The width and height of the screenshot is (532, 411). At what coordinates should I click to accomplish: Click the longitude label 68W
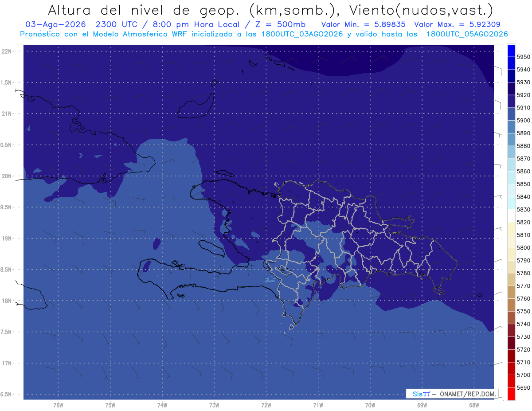[474, 405]
